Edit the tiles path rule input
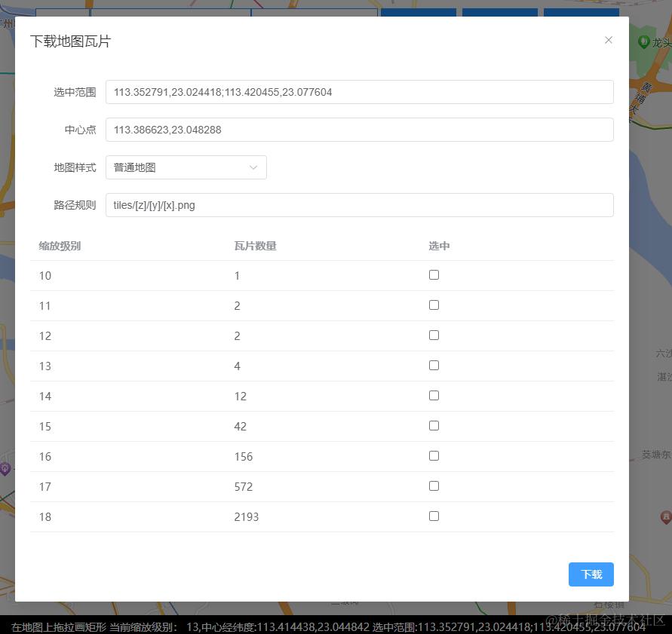 tap(360, 204)
